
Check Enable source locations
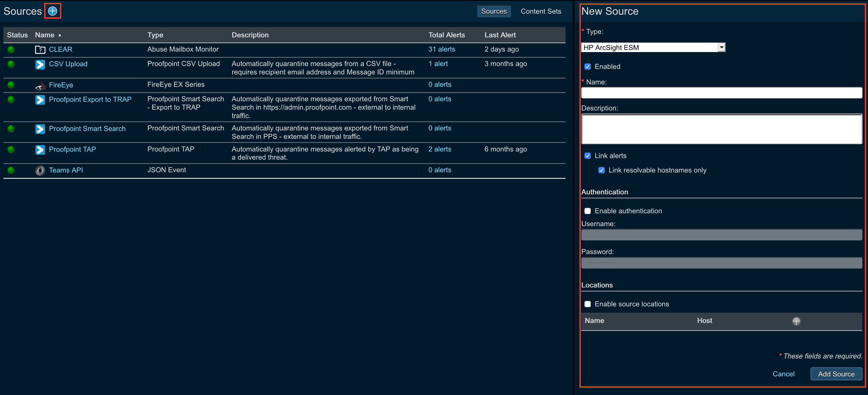click(587, 304)
